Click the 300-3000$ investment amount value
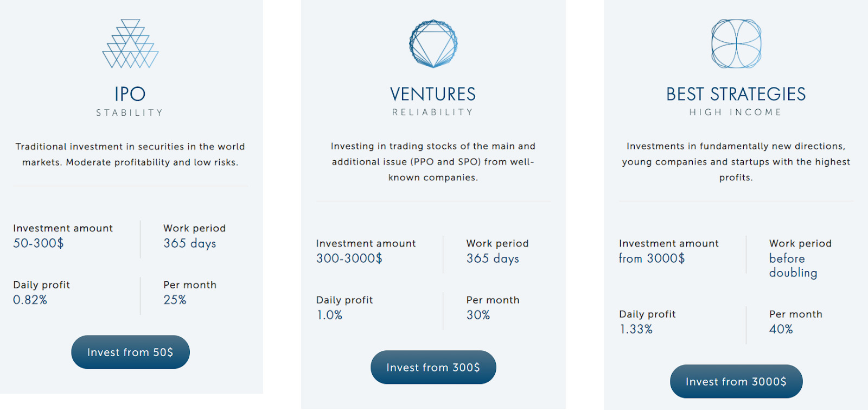Screen dimensions: 868x410 pos(349,258)
